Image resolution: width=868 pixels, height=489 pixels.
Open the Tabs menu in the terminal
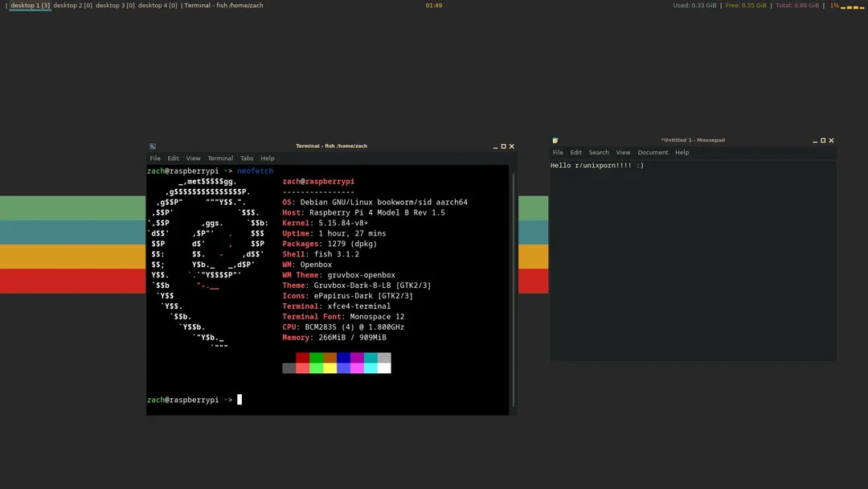247,158
